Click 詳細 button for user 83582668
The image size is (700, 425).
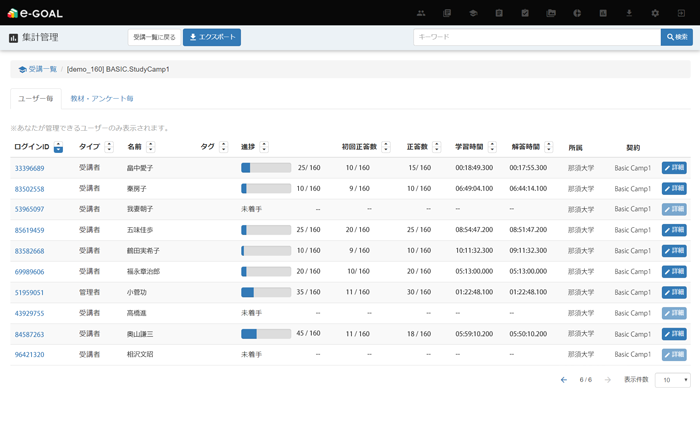[x=674, y=250]
